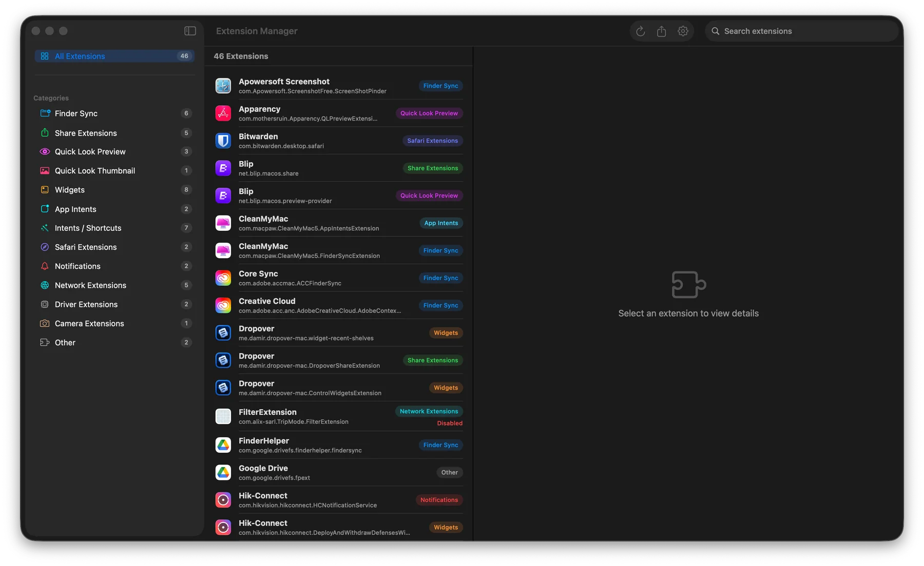Click Notifications tag on Hik-Connect
The height and width of the screenshot is (566, 924).
pyautogui.click(x=439, y=500)
